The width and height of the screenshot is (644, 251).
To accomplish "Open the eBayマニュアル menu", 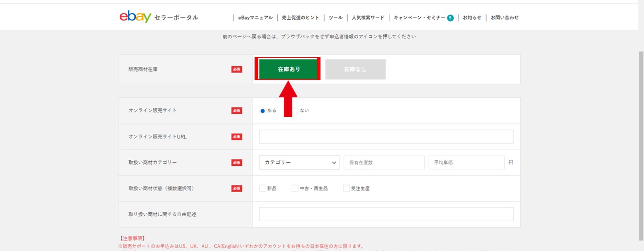I will point(256,18).
